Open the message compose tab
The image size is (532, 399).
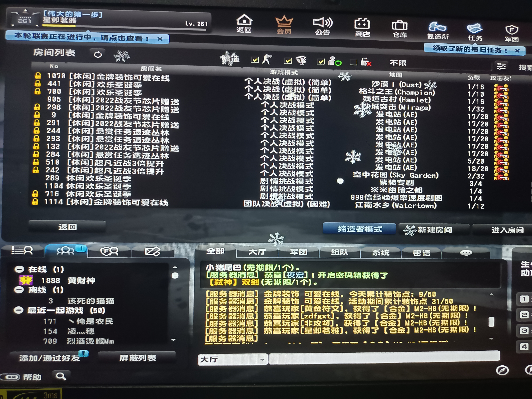click(152, 252)
